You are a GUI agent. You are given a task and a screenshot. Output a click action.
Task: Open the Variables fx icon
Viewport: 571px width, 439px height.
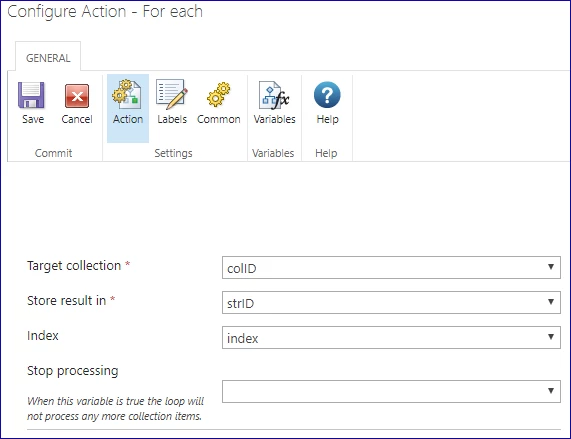coord(274,95)
